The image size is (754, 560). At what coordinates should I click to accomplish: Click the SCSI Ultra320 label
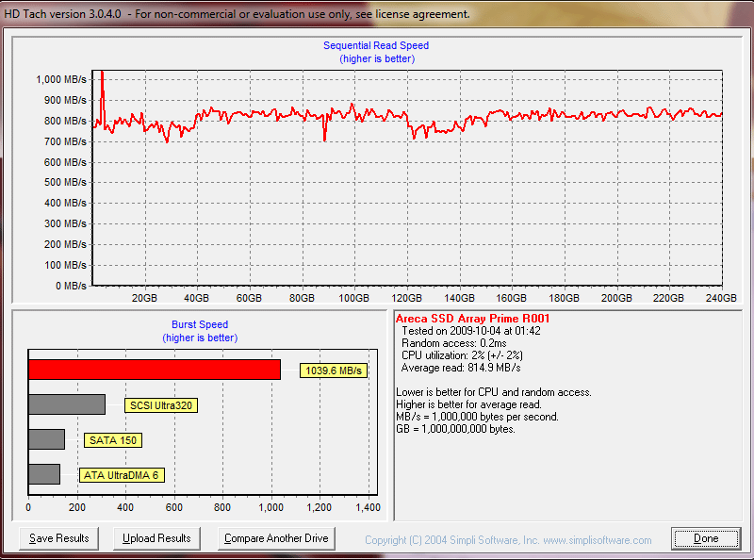click(x=161, y=405)
